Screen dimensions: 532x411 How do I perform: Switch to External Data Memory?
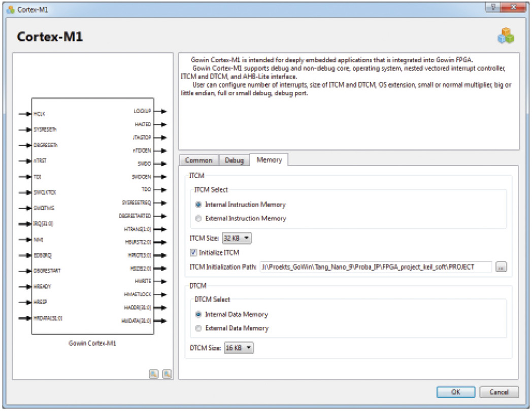(x=198, y=328)
